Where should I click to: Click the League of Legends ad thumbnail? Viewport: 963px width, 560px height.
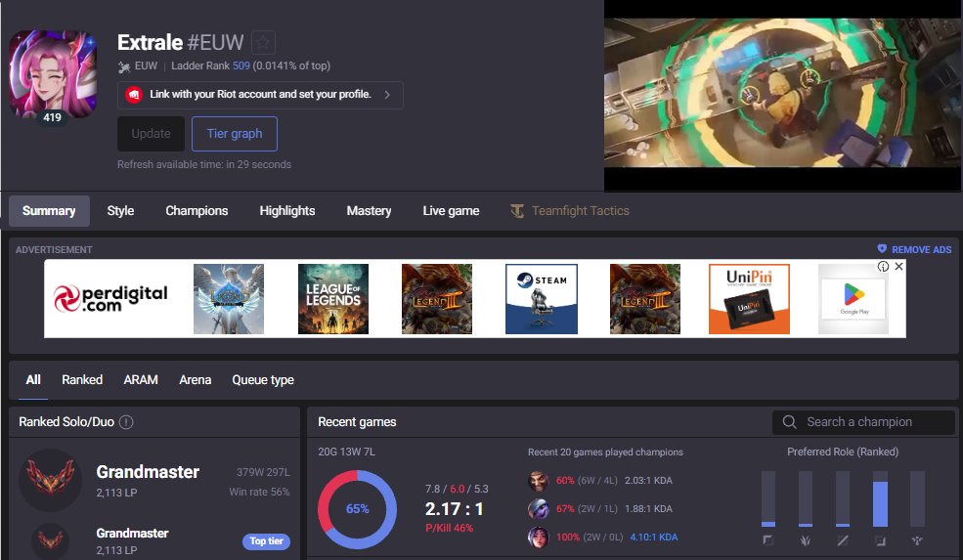(332, 299)
